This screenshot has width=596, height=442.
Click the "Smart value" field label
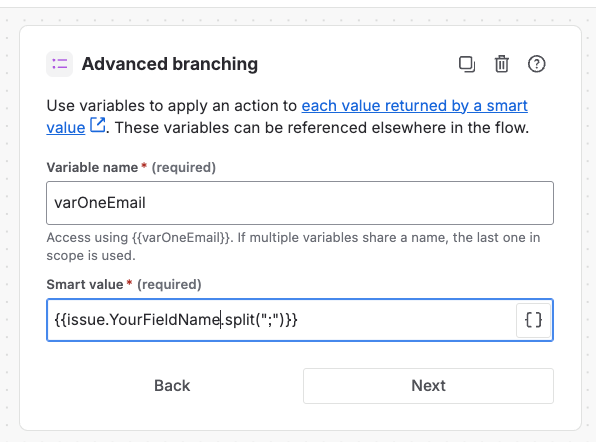(85, 284)
